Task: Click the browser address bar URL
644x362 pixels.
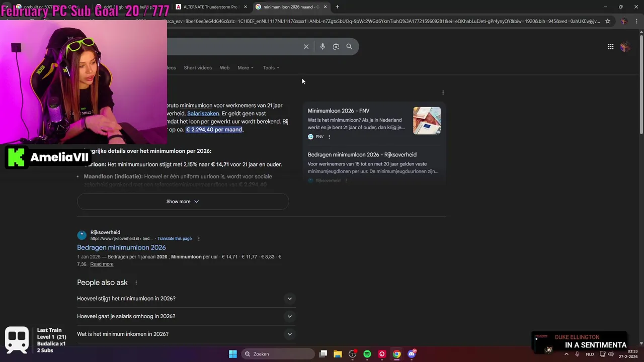Action: 382,21
